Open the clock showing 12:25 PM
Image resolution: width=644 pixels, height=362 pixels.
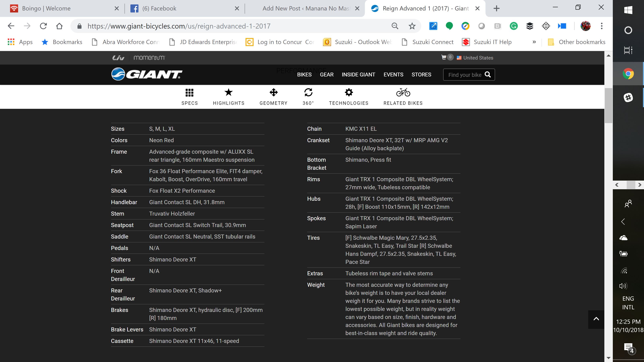(628, 326)
